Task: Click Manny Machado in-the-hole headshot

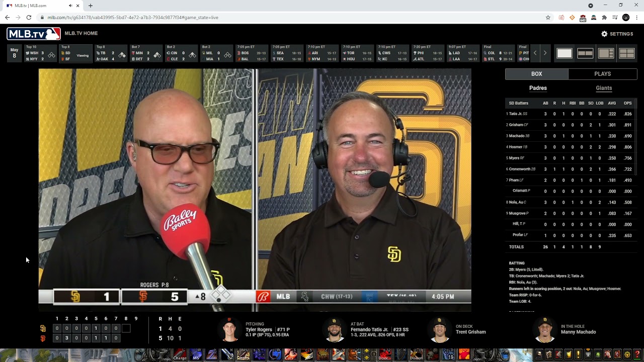Action: click(x=545, y=330)
